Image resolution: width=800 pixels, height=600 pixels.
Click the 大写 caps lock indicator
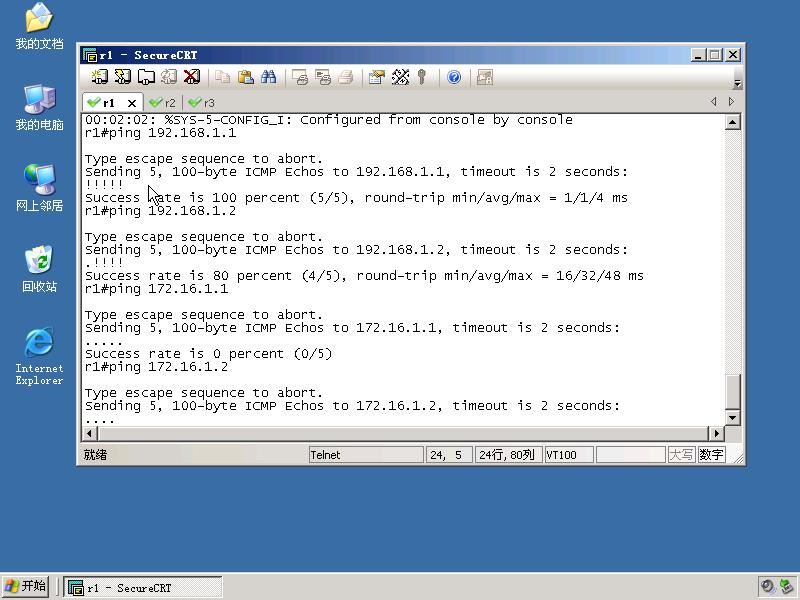point(681,455)
